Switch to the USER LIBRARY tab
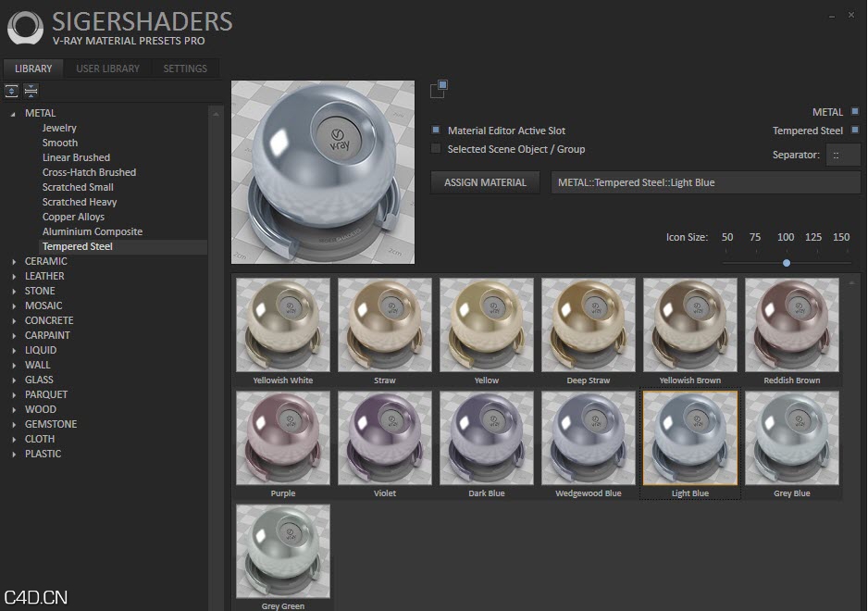The image size is (868, 611). pos(107,68)
